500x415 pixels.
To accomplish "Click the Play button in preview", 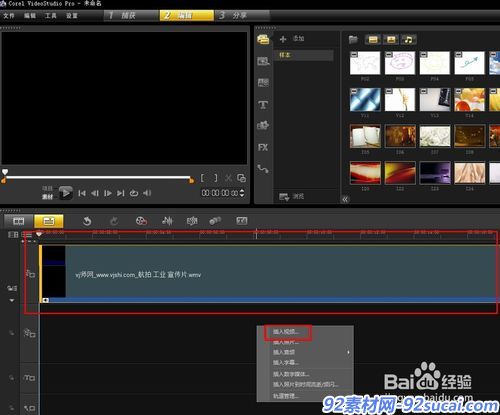I will click(66, 193).
